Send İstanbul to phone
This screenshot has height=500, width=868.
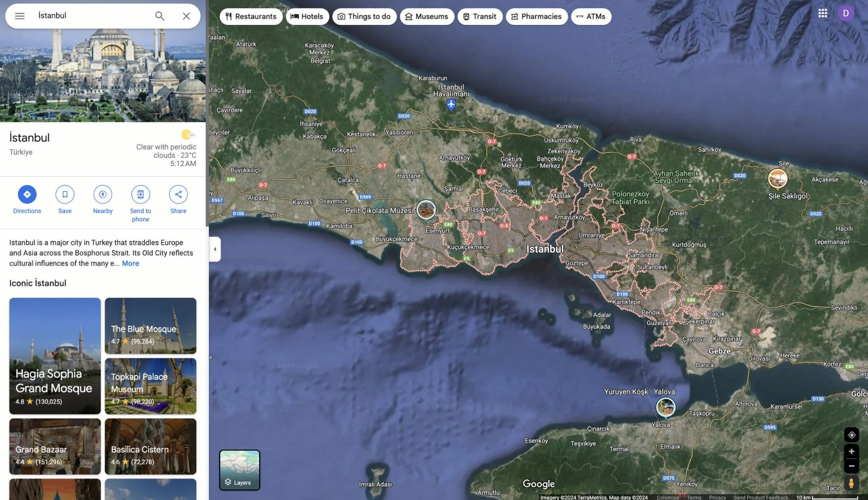click(x=141, y=204)
